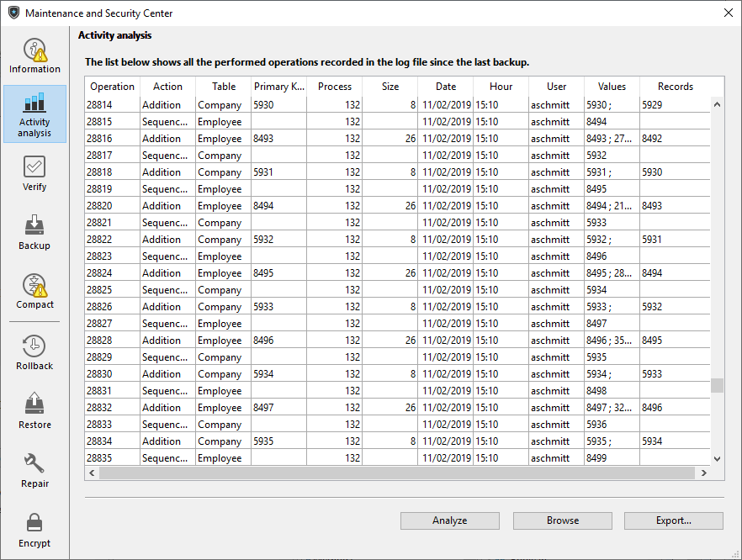Screen dimensions: 742x560
Task: Close the Maintenance and Security Center window
Action: [x=728, y=13]
